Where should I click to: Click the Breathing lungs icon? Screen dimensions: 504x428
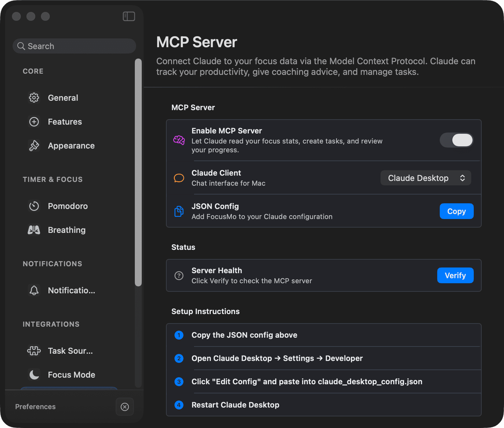[x=34, y=230]
